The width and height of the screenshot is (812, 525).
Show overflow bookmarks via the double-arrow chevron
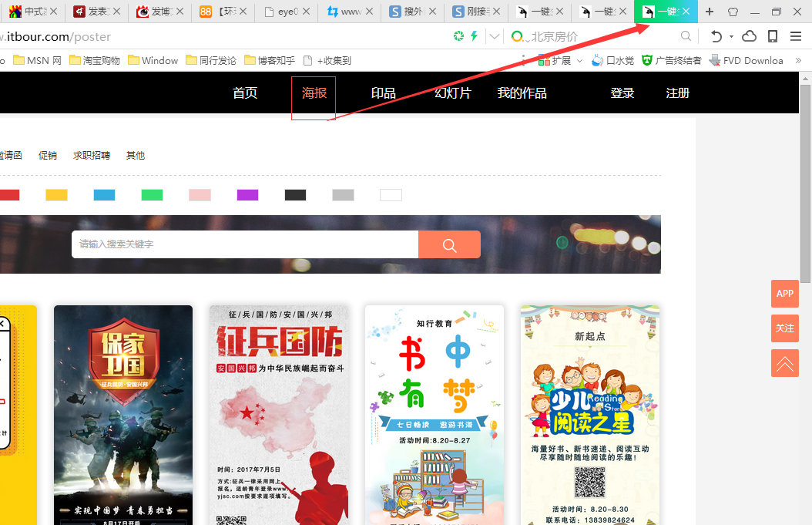800,60
